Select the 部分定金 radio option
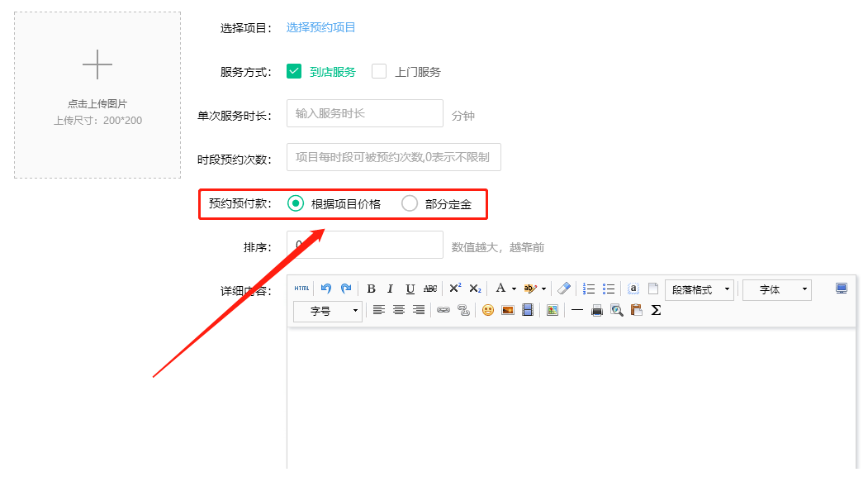Screen dimensions: 868x477 coord(410,203)
